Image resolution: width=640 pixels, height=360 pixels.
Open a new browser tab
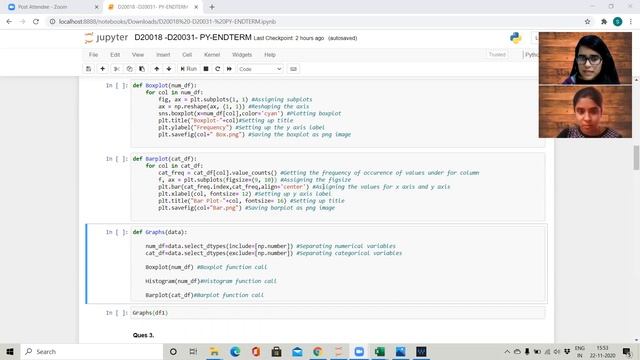(x=212, y=7)
